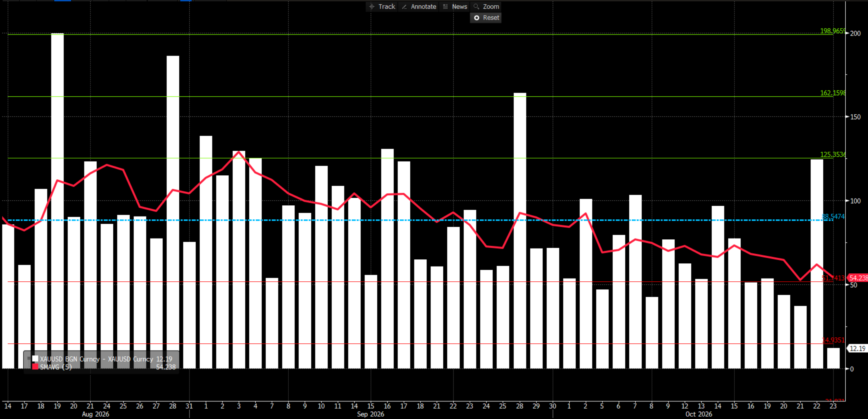The width and height of the screenshot is (868, 419).
Task: Click the 54.238 value in the legend
Action: [166, 367]
